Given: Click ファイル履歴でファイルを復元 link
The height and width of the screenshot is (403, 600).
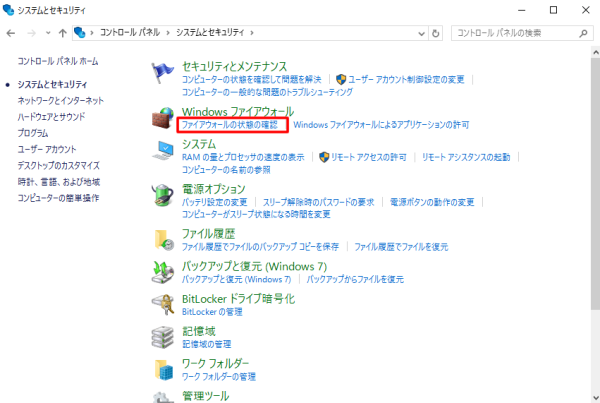Looking at the screenshot, I should [x=401, y=247].
